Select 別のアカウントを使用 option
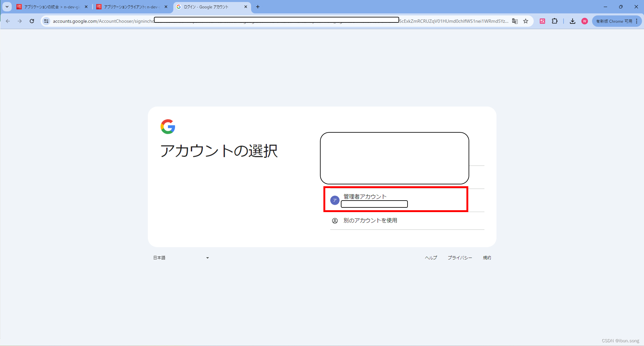Screen dimensions: 644x346 (x=407, y=221)
